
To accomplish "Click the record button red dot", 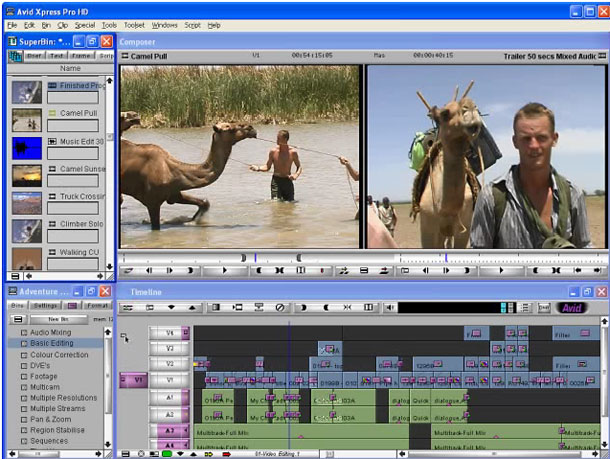I will [322, 270].
